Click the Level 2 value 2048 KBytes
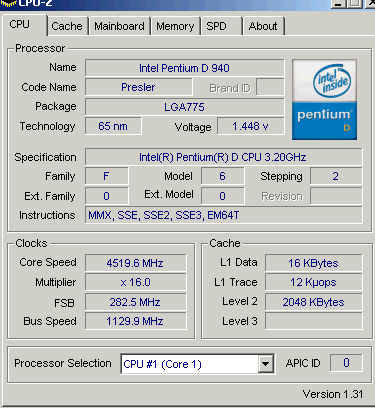The width and height of the screenshot is (375, 408). (313, 302)
